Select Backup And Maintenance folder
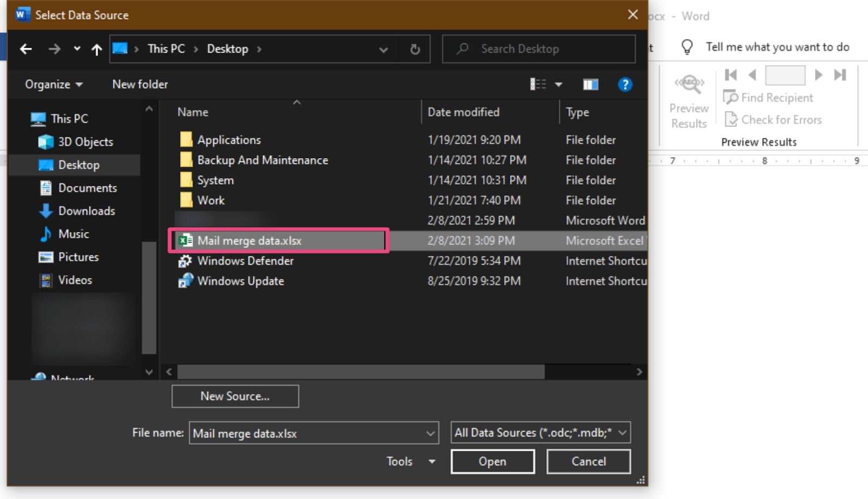The height and width of the screenshot is (499, 868). (263, 160)
